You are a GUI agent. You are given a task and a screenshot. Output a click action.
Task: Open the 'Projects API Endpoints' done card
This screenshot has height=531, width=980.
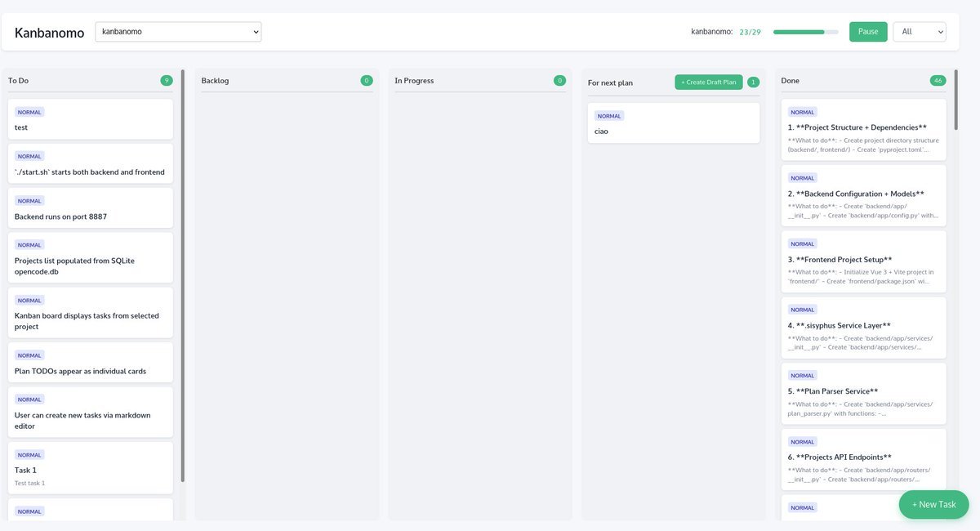pos(864,460)
